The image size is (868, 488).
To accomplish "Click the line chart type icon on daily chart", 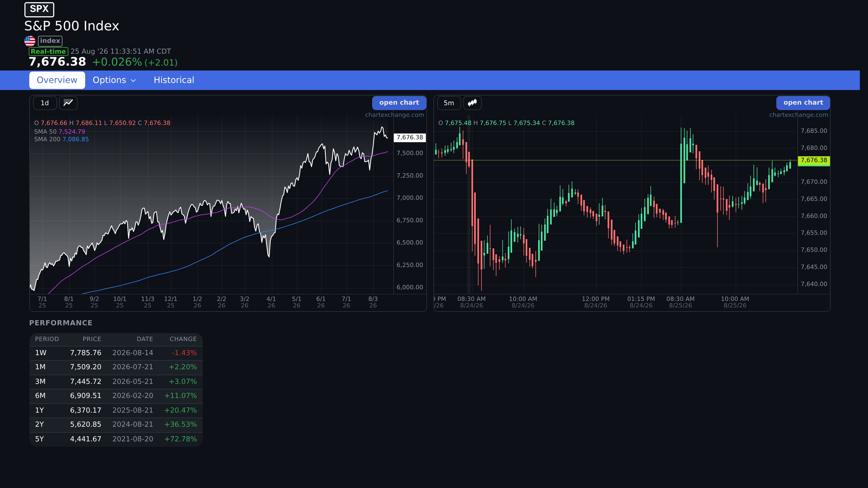I will pos(68,103).
